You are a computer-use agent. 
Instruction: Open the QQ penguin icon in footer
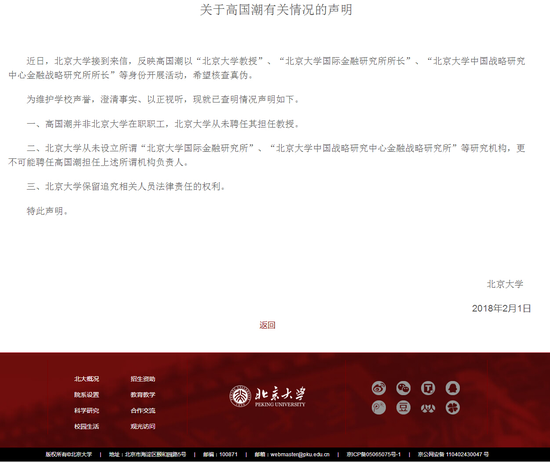click(x=452, y=388)
